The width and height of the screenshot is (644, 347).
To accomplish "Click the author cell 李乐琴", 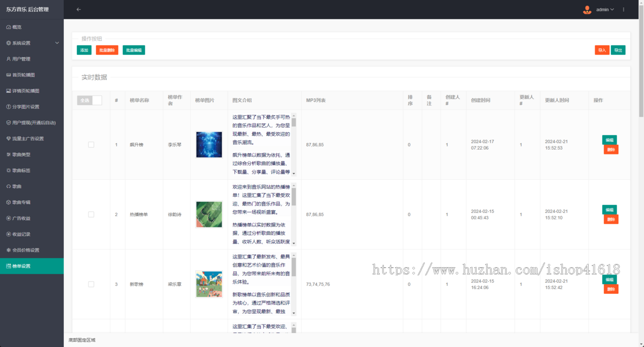I will tap(174, 145).
